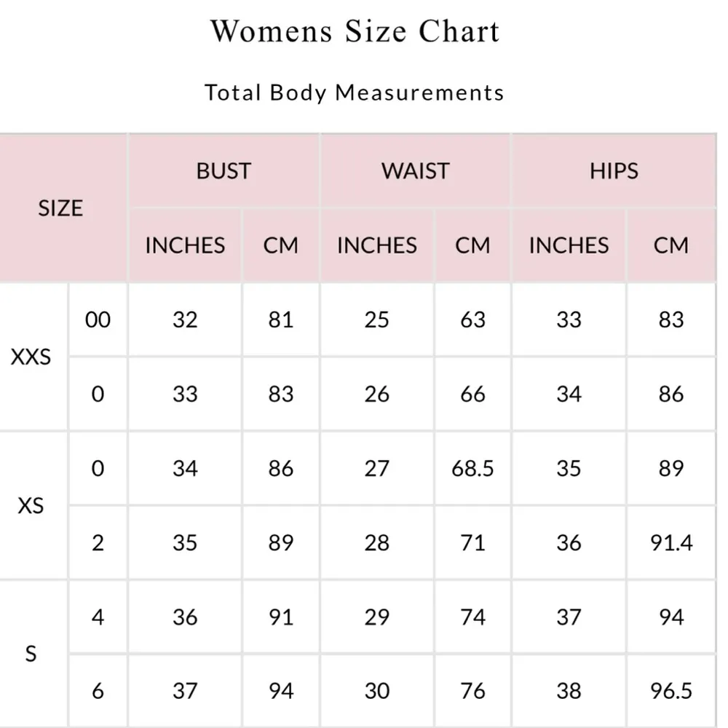This screenshot has width=728, height=728.
Task: Select the 91.4 hips CM value
Action: [671, 542]
